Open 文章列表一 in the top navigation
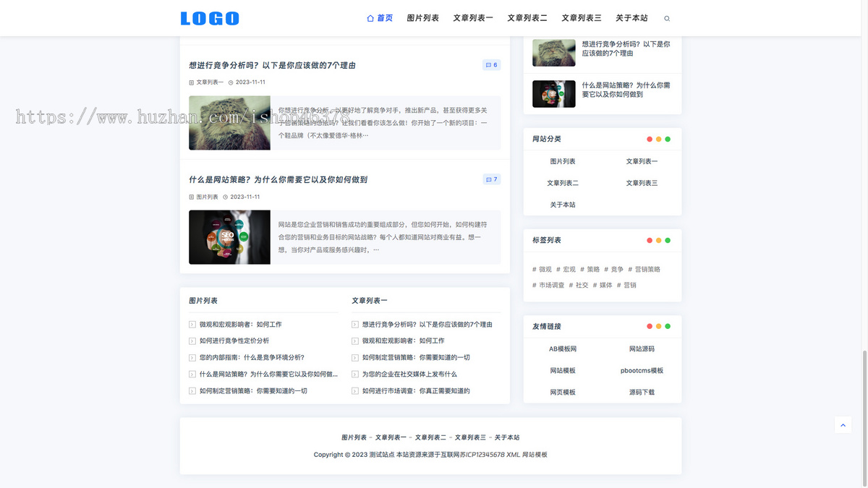 [x=473, y=18]
